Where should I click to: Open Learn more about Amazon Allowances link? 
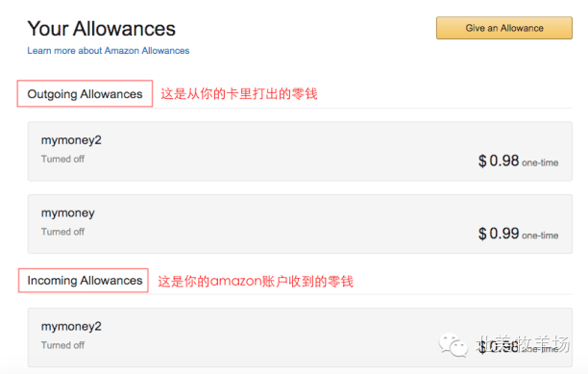click(108, 51)
